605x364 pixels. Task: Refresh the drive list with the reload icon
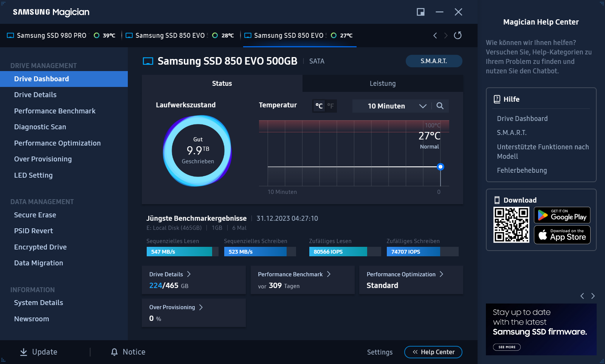pyautogui.click(x=458, y=35)
